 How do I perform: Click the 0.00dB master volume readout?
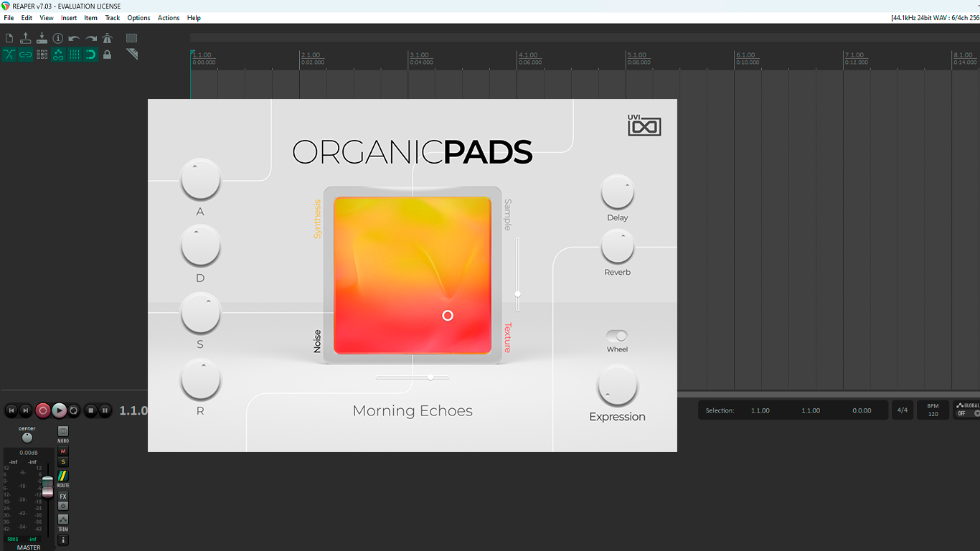[x=29, y=453]
